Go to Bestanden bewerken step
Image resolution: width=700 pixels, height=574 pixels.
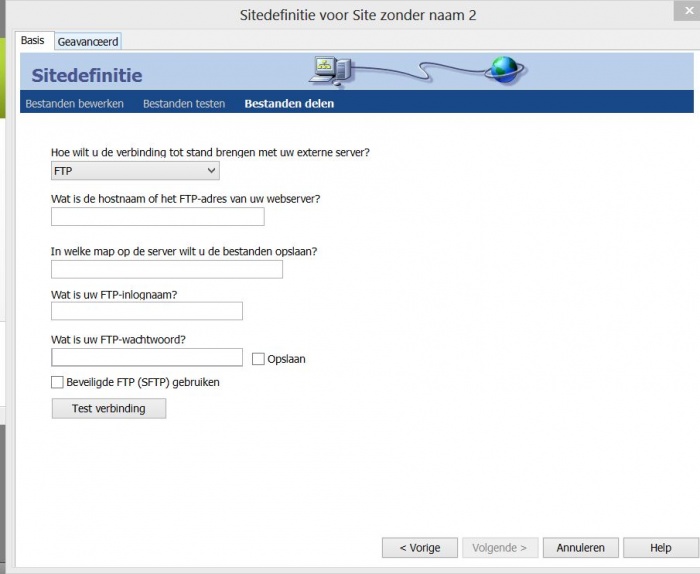coord(75,104)
